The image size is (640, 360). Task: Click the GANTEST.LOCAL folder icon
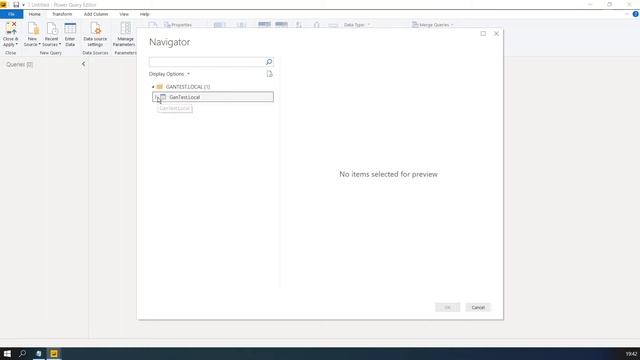point(160,87)
